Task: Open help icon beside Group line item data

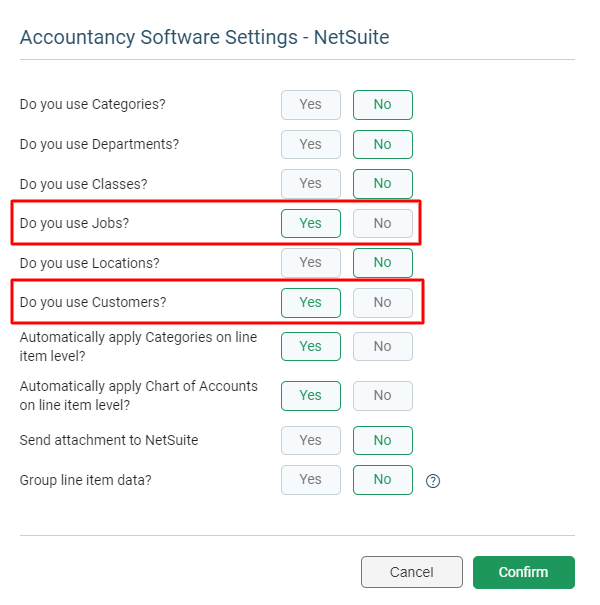Action: (x=433, y=481)
